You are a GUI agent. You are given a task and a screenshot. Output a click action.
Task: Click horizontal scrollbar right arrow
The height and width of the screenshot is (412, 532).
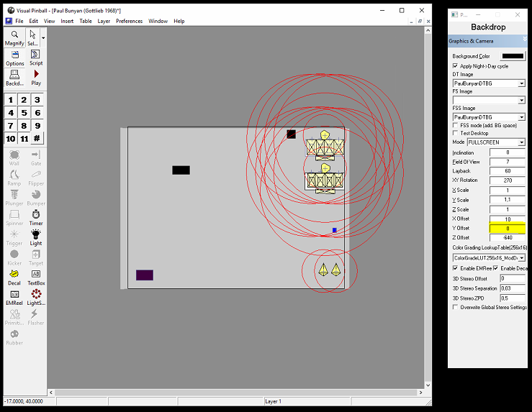click(420, 393)
